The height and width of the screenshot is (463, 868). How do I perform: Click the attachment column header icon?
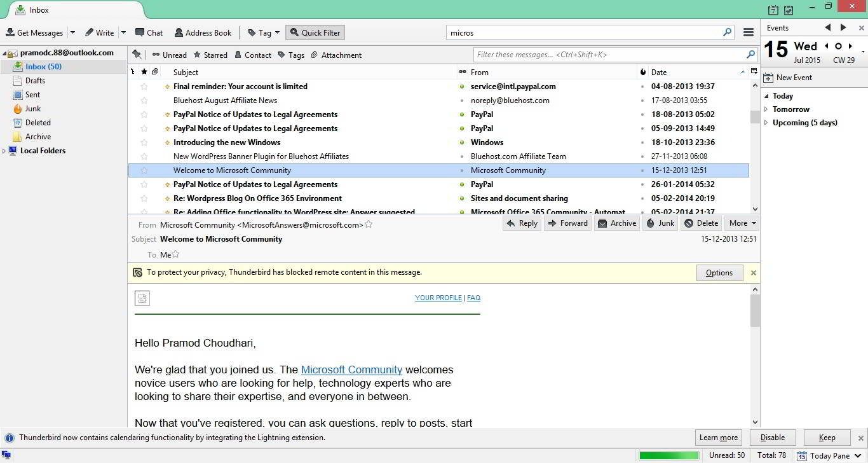coord(155,72)
